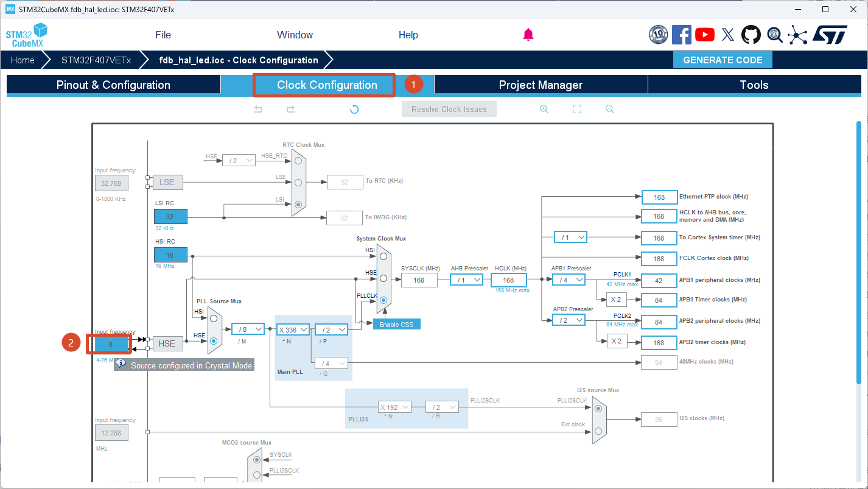Select PLLCLK in System Clock Mux
Image resolution: width=868 pixels, height=489 pixels.
click(x=383, y=300)
